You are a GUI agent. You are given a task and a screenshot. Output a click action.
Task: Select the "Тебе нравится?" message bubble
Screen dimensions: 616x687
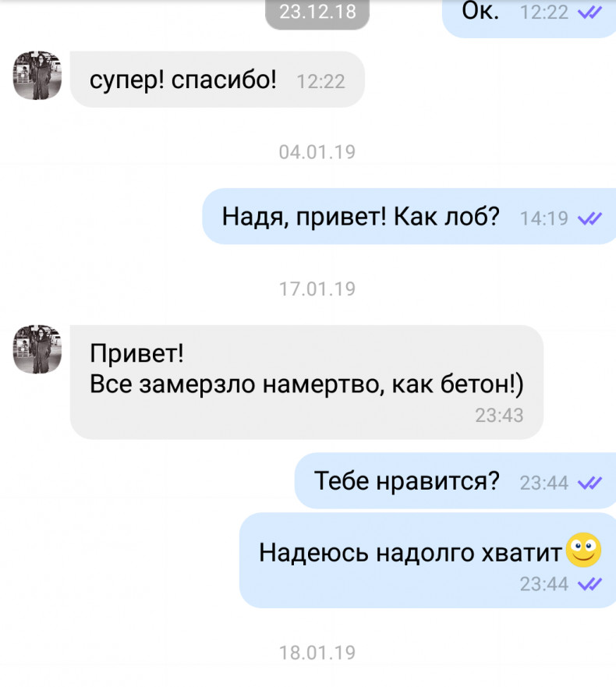click(x=455, y=480)
